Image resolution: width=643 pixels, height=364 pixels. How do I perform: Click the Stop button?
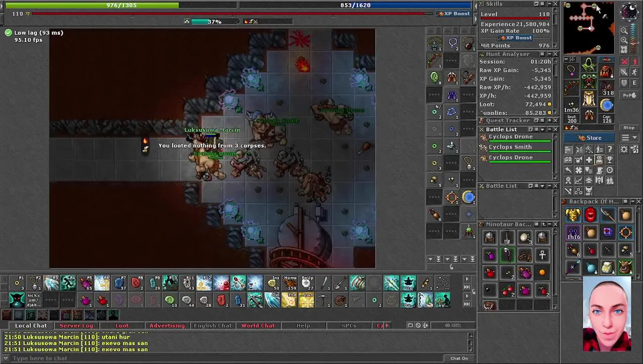tap(629, 127)
